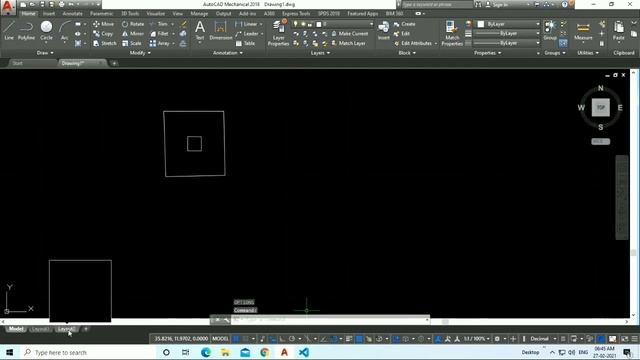
Task: Open the Parametric ribbon tab
Action: click(x=101, y=13)
